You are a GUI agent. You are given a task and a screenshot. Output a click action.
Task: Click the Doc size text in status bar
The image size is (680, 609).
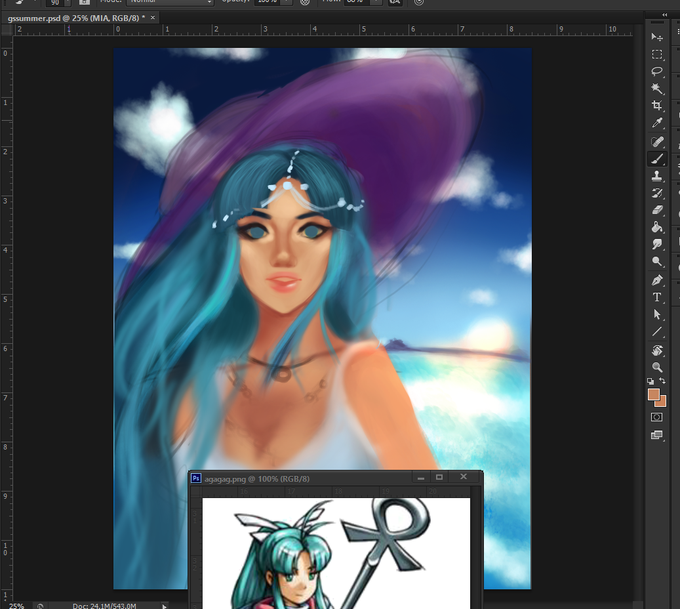pos(104,606)
